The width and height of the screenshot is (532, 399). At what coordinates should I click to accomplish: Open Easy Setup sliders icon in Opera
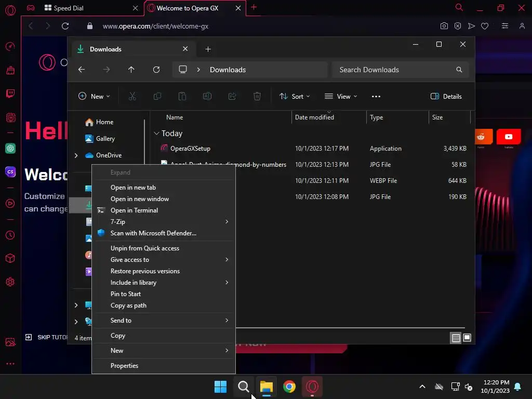[505, 26]
